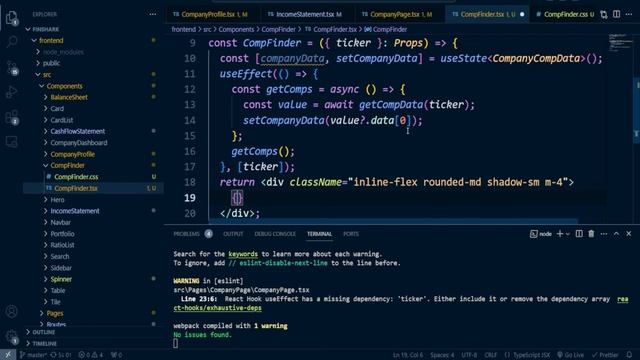Close the terminal panel

click(629, 234)
